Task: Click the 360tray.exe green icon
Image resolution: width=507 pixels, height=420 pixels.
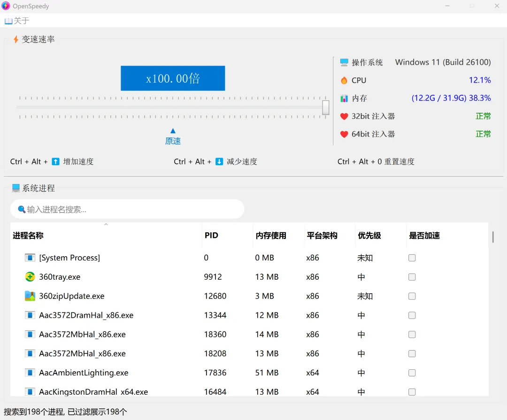Action: click(30, 277)
